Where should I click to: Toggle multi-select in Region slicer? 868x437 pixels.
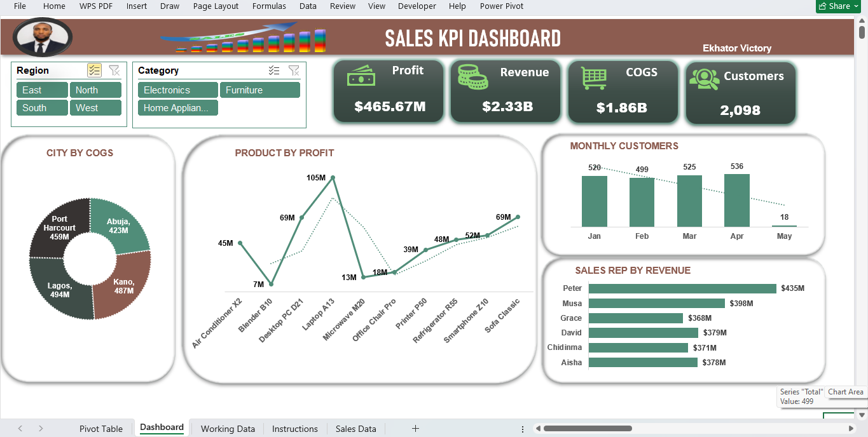click(94, 71)
